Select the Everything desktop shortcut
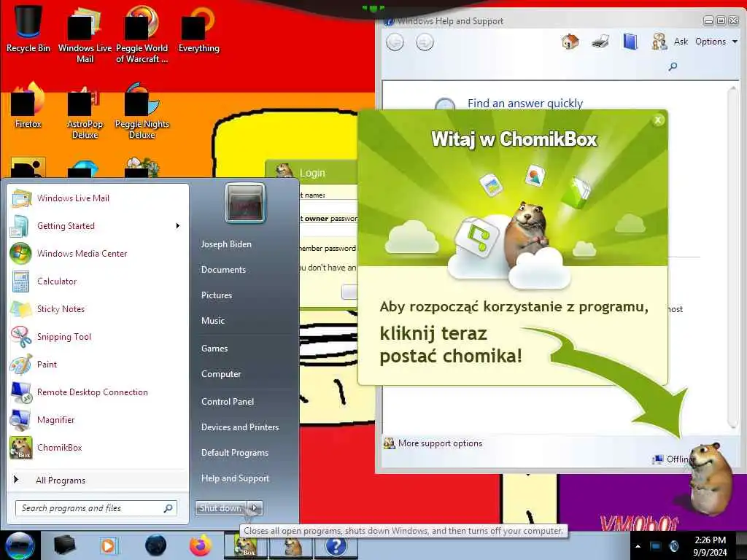The height and width of the screenshot is (560, 747). point(198,28)
